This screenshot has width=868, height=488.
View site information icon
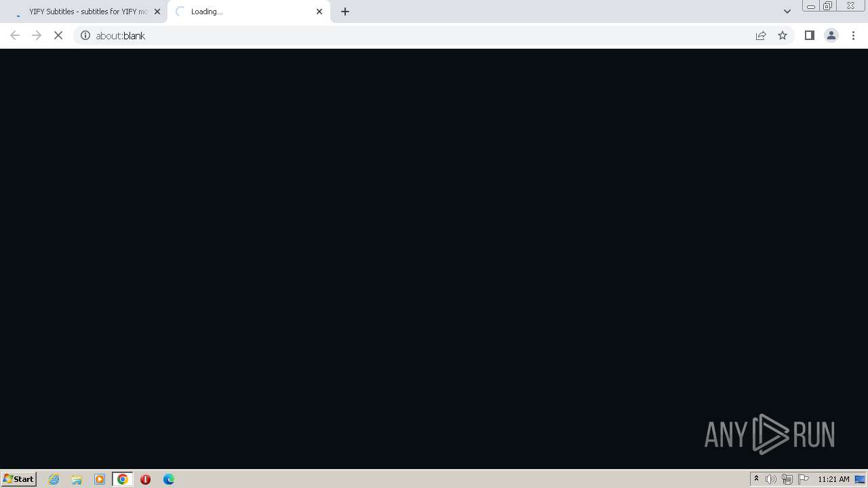pos(85,35)
